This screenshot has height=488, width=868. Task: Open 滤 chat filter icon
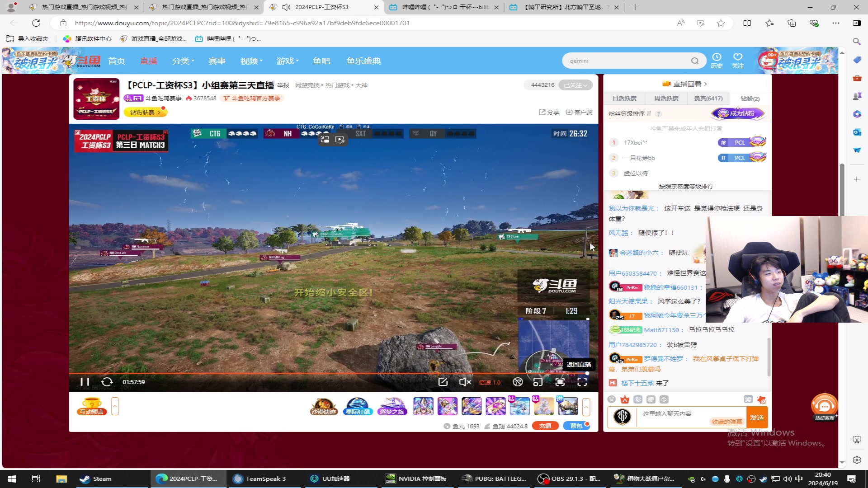748,399
